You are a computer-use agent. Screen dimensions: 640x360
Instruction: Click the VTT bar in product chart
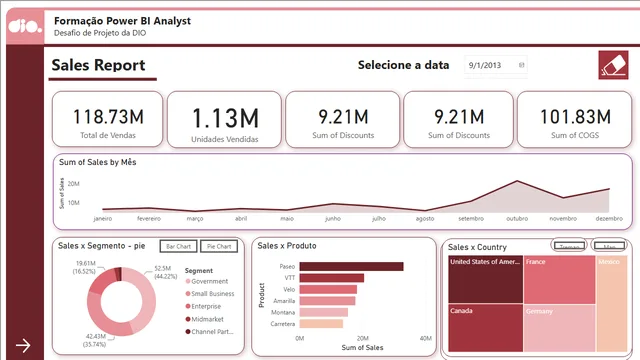tap(331, 278)
